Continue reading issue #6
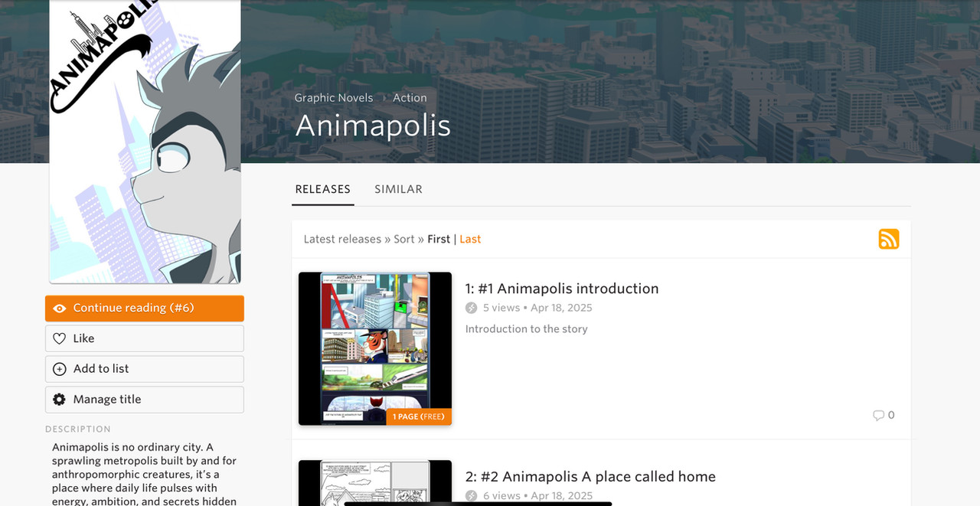 [x=145, y=308]
